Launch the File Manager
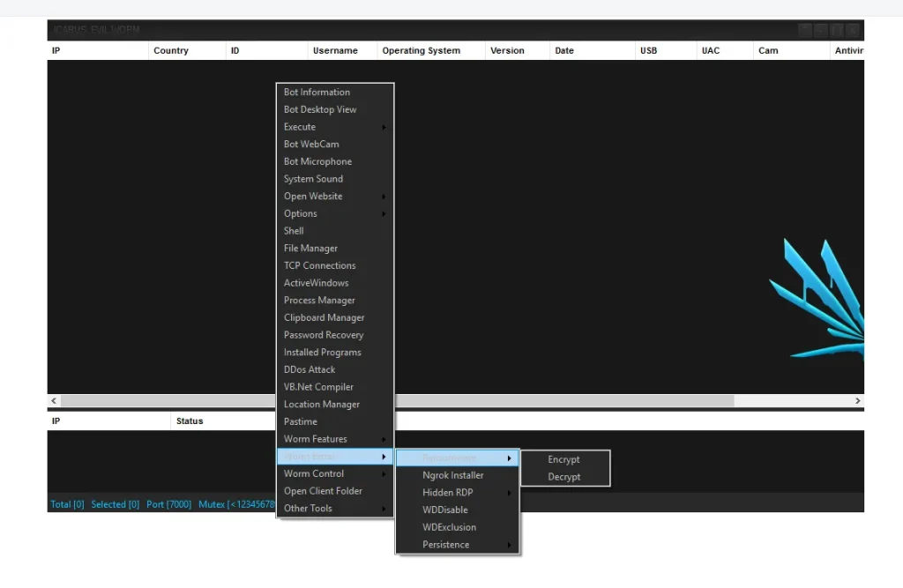The height and width of the screenshot is (588, 903). click(x=310, y=248)
